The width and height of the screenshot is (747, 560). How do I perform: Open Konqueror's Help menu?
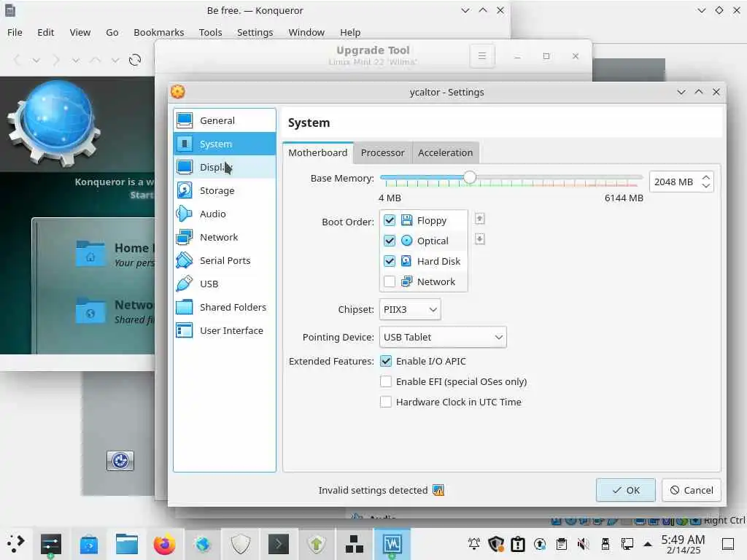350,32
